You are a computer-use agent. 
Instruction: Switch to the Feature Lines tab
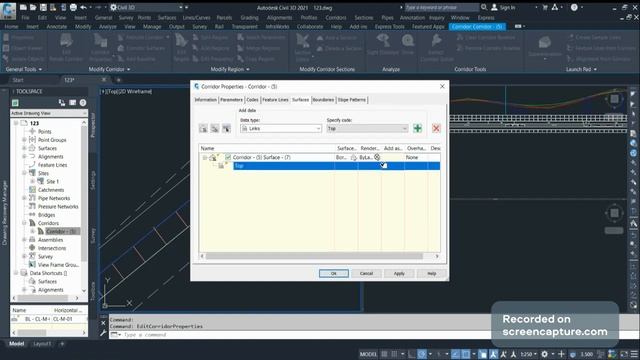pyautogui.click(x=275, y=100)
